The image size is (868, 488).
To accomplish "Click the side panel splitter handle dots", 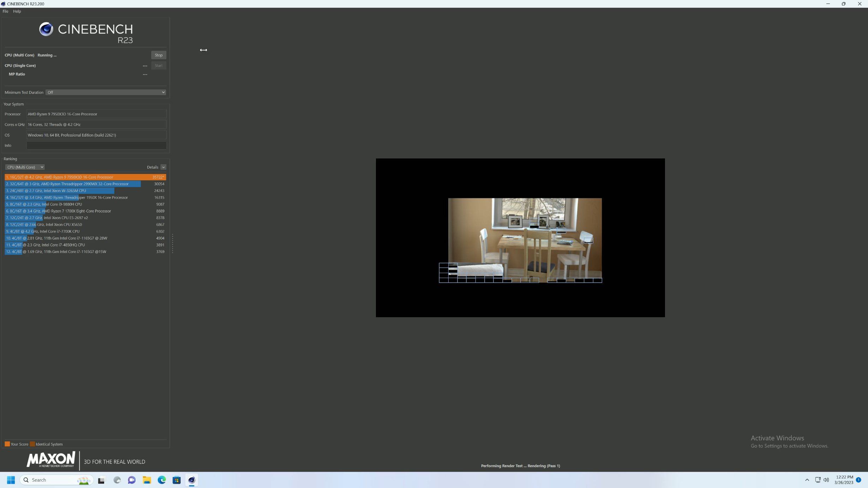I will coord(173,243).
